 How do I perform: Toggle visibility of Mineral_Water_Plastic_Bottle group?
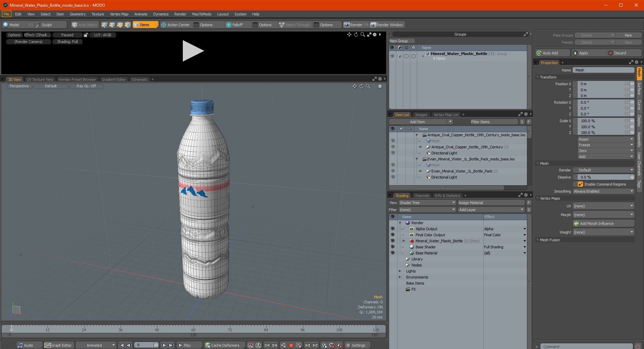tap(392, 56)
